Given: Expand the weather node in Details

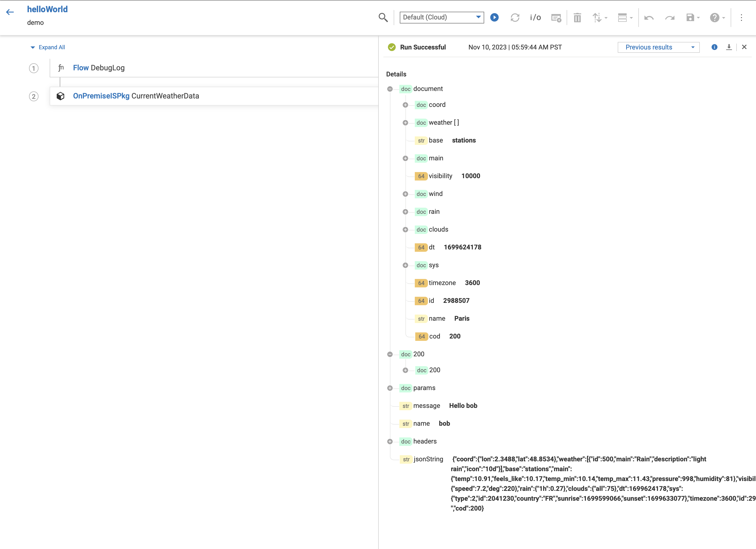Looking at the screenshot, I should coord(405,122).
